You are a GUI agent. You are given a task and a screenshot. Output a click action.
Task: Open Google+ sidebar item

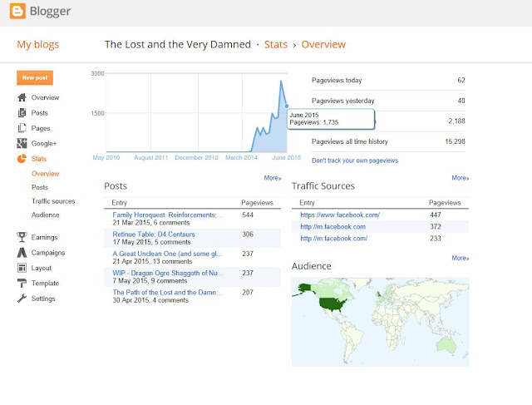[44, 144]
